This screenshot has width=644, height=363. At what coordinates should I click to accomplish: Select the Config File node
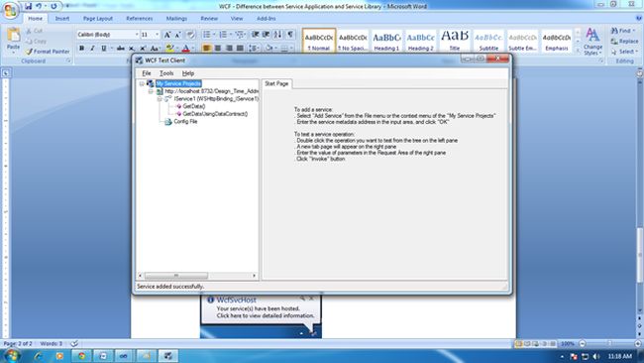(185, 122)
